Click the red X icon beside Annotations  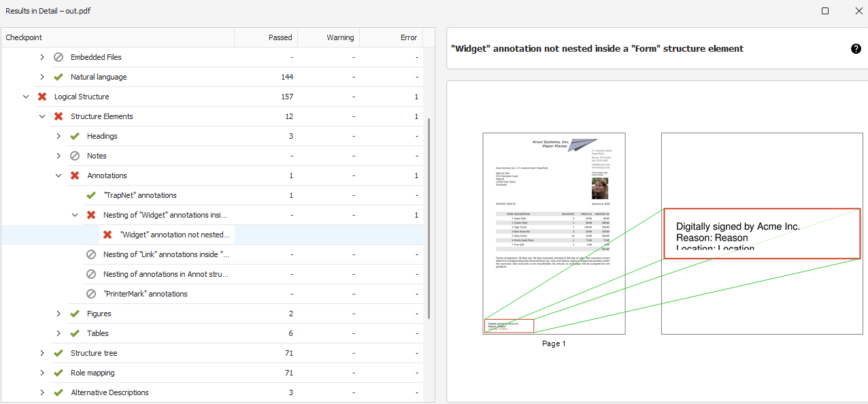(x=75, y=175)
